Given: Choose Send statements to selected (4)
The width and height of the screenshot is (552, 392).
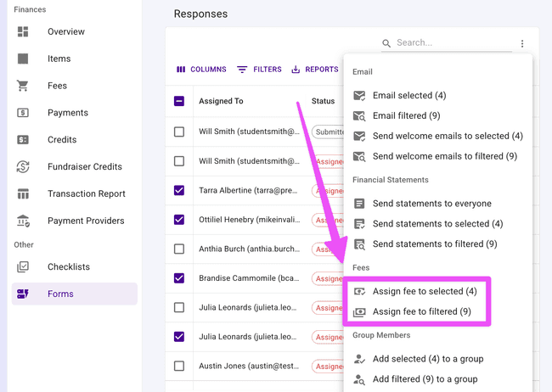Looking at the screenshot, I should [x=438, y=224].
